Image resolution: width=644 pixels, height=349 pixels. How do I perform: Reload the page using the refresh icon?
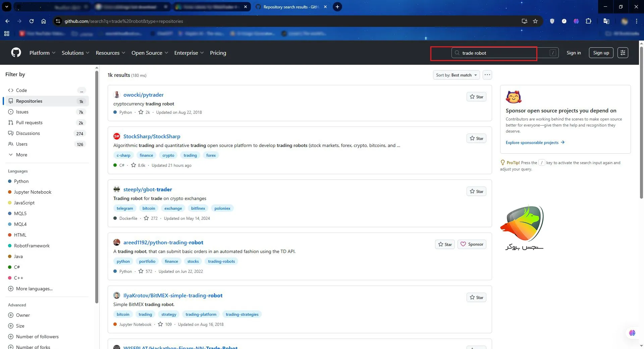tap(32, 21)
